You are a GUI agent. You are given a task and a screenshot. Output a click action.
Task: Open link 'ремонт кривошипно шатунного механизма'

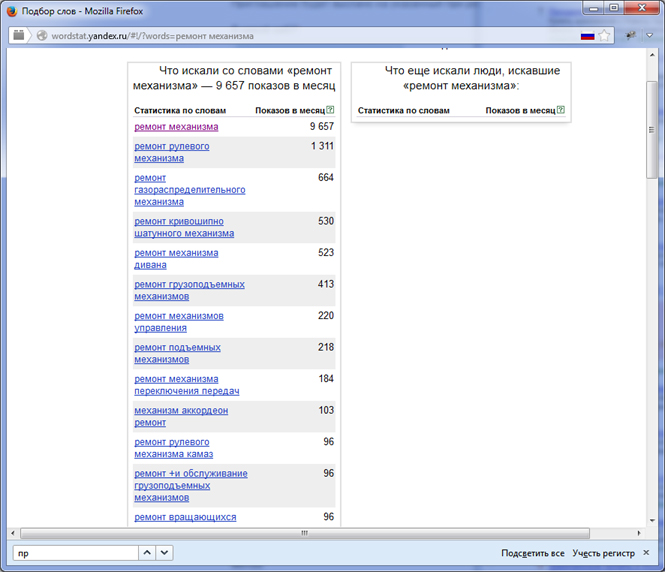pyautogui.click(x=184, y=227)
